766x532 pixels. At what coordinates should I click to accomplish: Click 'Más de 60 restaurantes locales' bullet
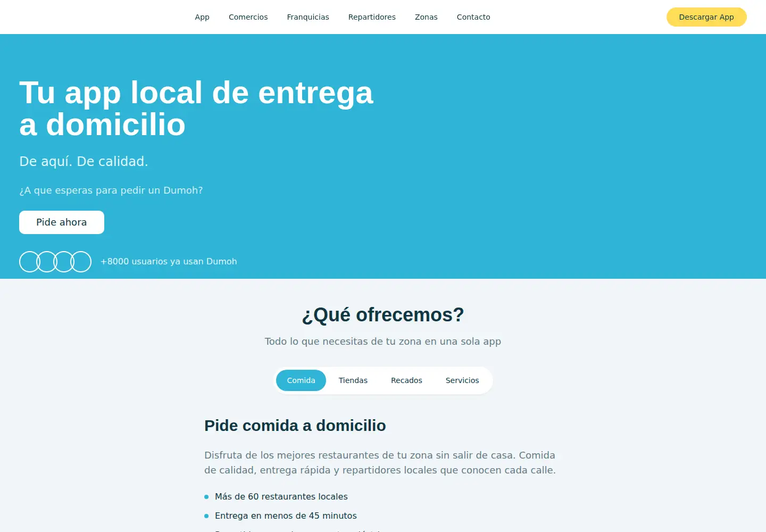(x=281, y=496)
